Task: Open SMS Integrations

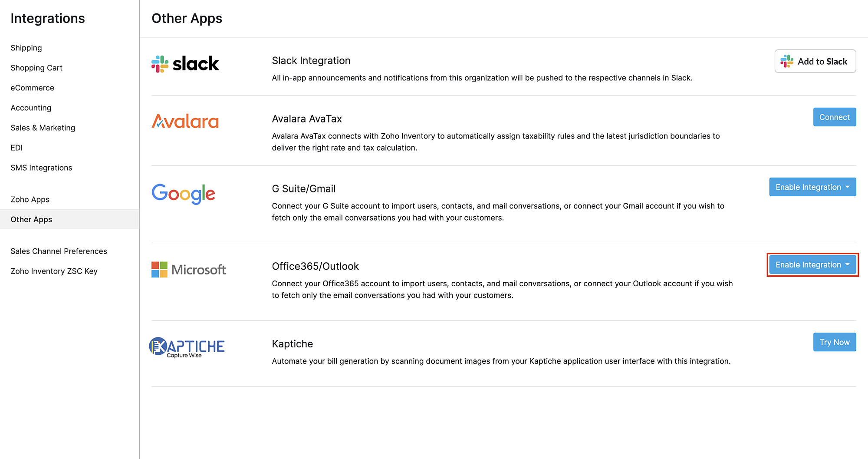Action: point(41,168)
